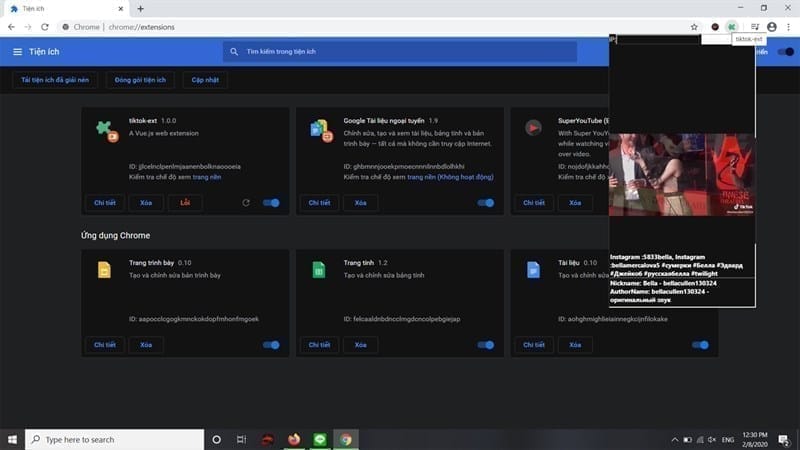
Task: Open the Chrome profile avatar icon
Action: (x=771, y=27)
